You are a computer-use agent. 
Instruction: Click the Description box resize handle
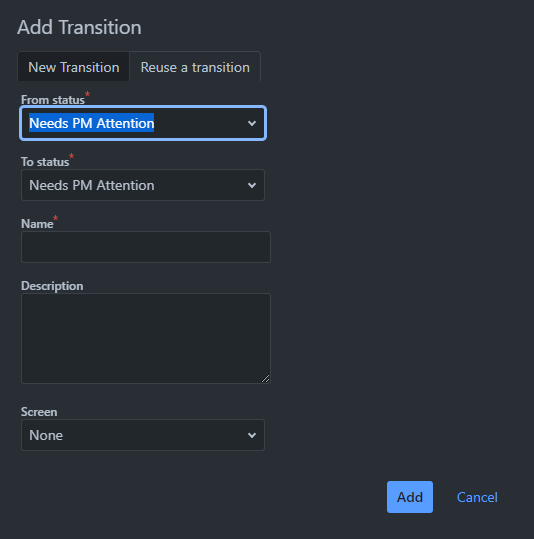[266, 379]
